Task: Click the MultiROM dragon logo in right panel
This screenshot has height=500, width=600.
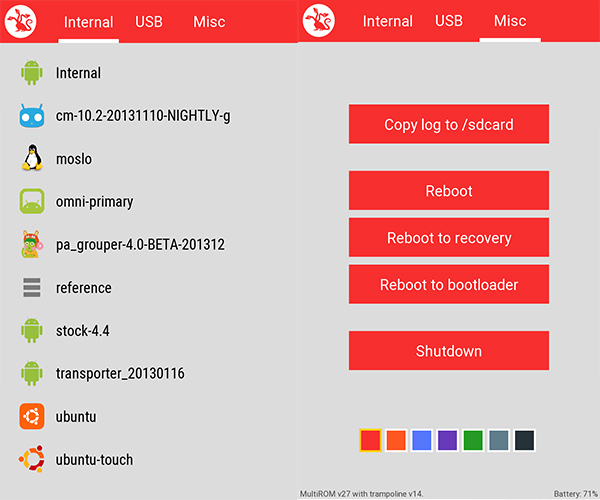Action: [318, 21]
